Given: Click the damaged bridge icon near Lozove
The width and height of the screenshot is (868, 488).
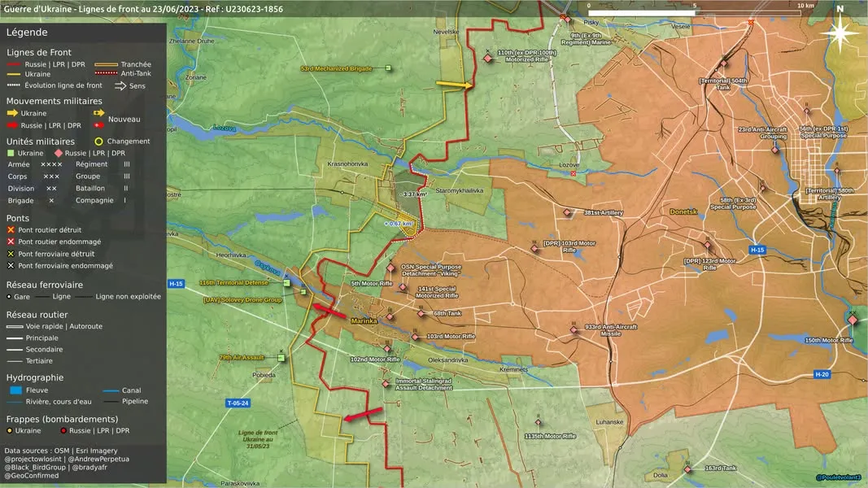Looking at the screenshot, I should 573,174.
